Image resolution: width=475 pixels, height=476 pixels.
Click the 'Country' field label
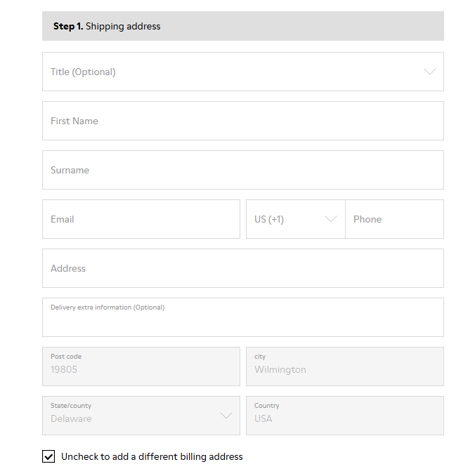(x=267, y=406)
